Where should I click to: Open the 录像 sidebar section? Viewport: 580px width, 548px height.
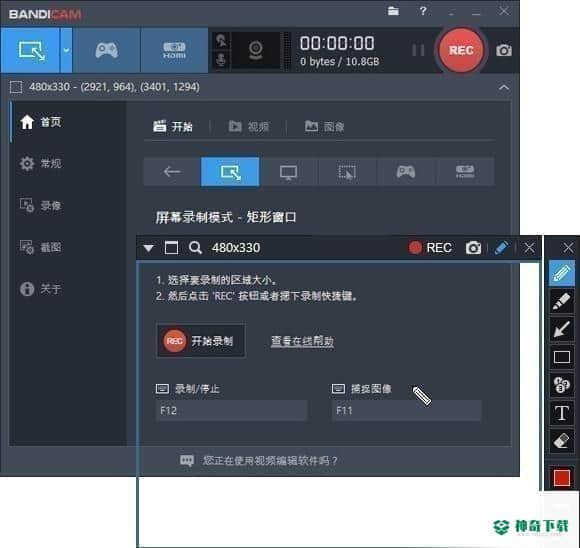click(41, 205)
